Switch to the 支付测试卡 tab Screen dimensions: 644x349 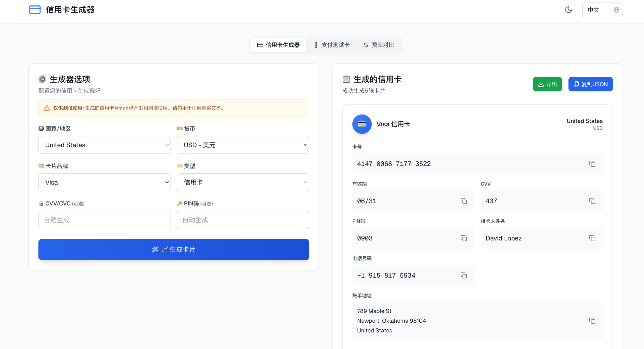pos(332,45)
